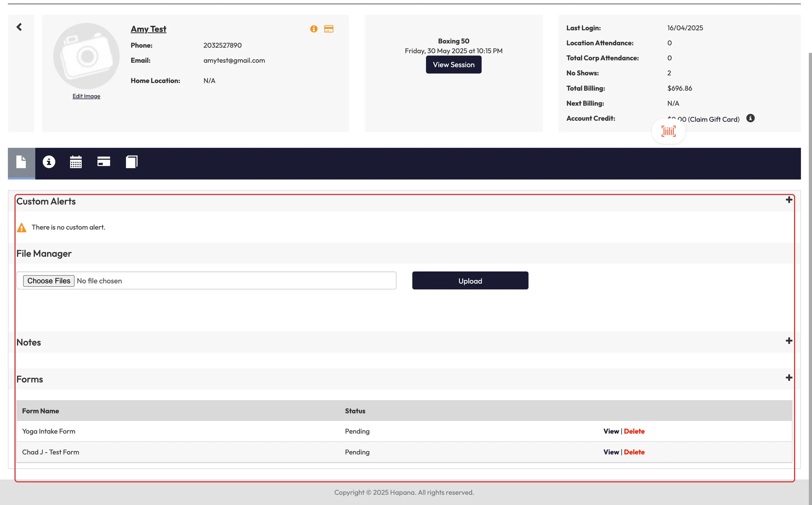Click the View Session button
Viewport: 812px width, 505px height.
click(454, 65)
